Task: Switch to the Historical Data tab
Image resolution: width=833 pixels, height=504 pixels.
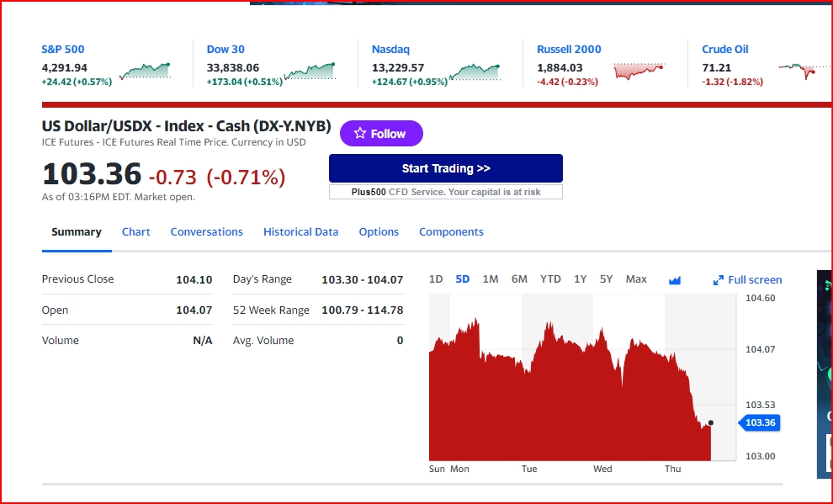Action: [300, 231]
